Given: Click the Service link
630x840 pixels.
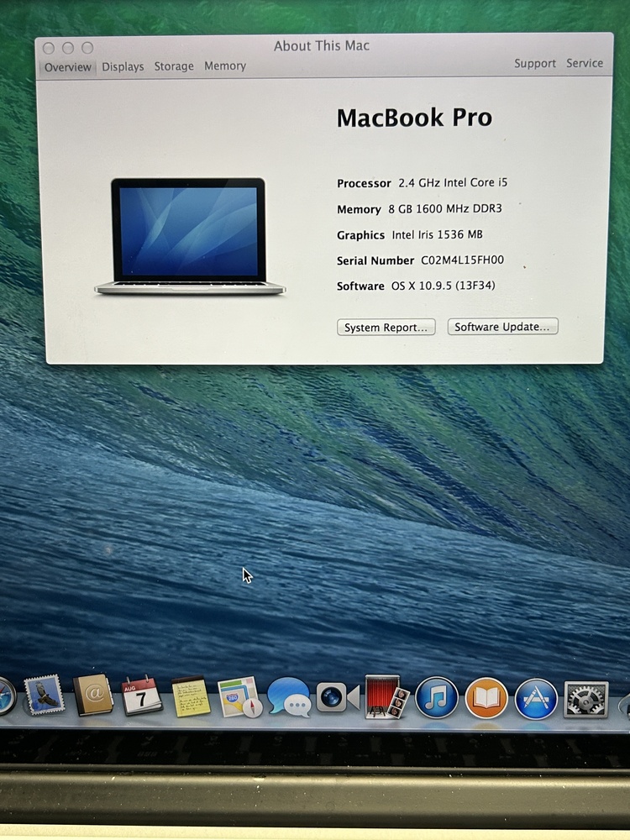Looking at the screenshot, I should 585,63.
